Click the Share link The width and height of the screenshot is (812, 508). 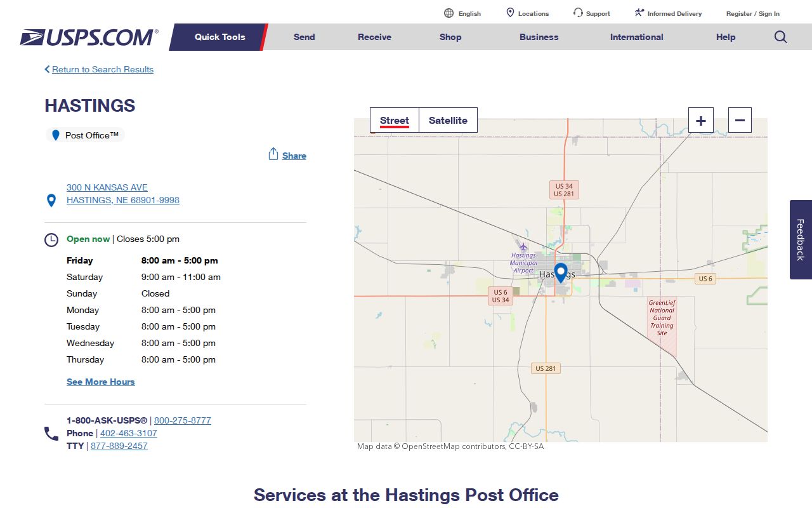[x=294, y=156]
